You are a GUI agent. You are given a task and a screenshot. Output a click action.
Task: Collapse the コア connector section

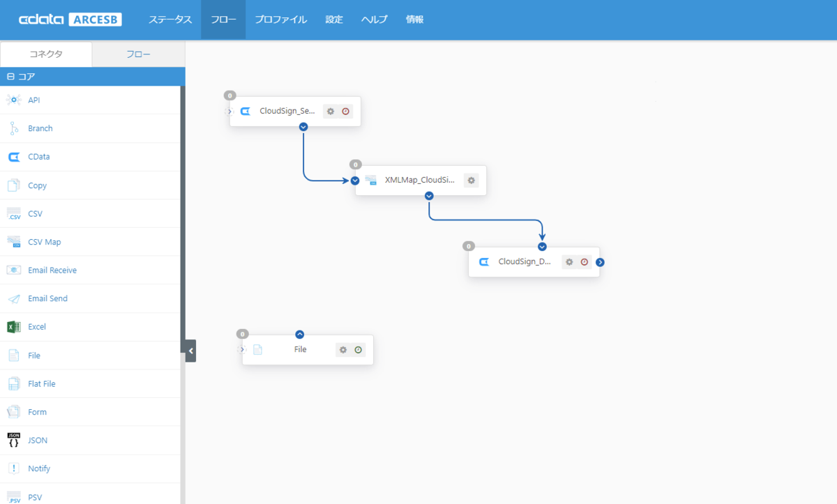click(x=10, y=77)
